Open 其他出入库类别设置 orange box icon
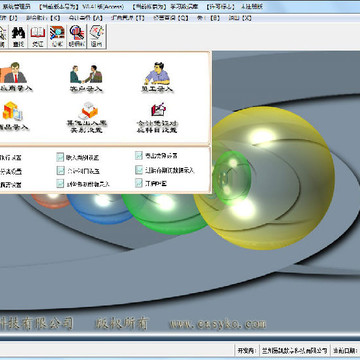Image resolution: width=360 pixels, height=360 pixels. (x=87, y=118)
